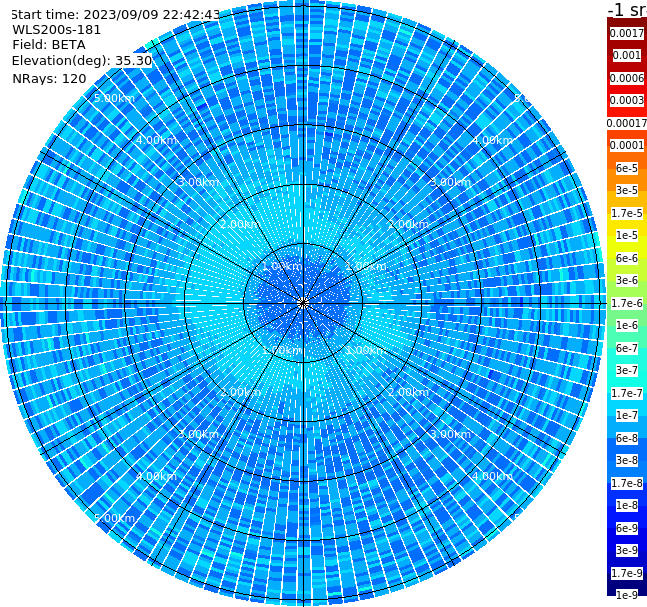Viewport: 647px width, 607px height.
Task: Click the Field: BETA label
Action: (x=49, y=45)
